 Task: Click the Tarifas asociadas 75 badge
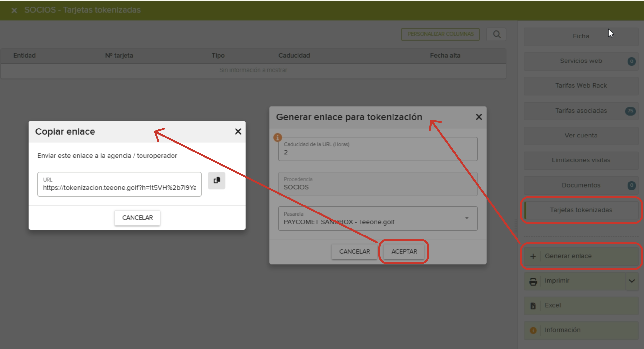[x=630, y=111]
